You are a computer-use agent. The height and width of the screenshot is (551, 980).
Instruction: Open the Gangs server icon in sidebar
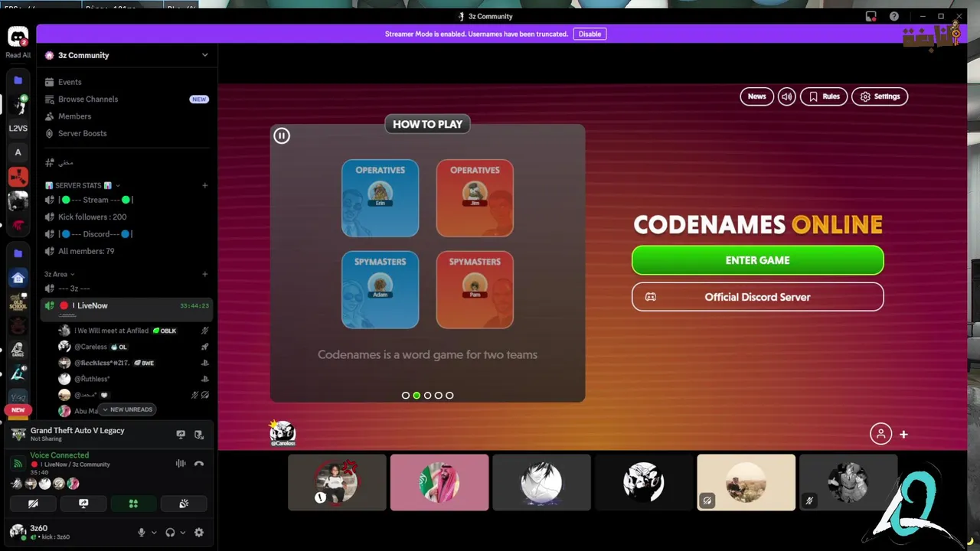[x=18, y=350]
